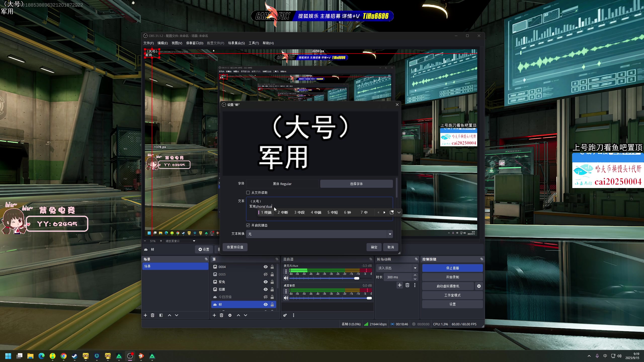Pop out the 场景 dock panel
Viewport: 644px width, 362px height.
coord(206,259)
